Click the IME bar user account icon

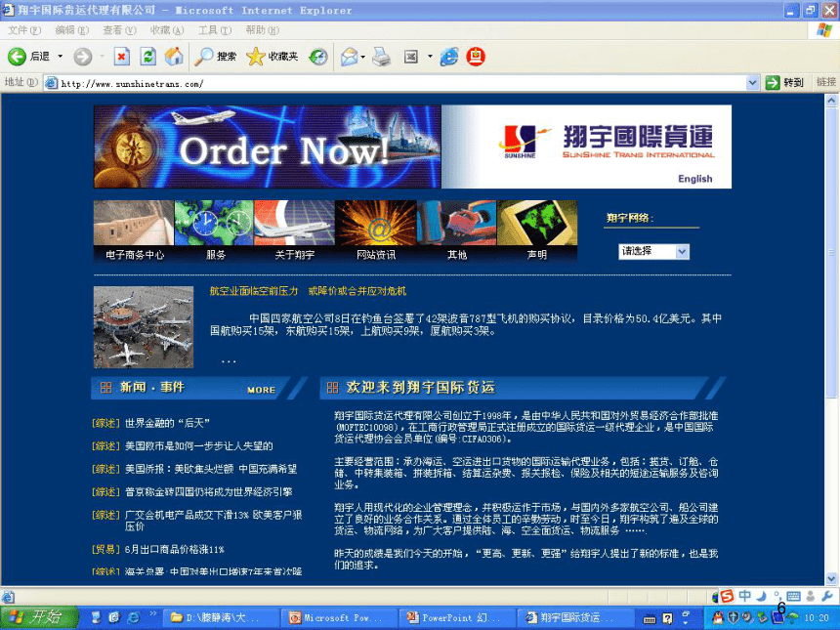click(810, 596)
